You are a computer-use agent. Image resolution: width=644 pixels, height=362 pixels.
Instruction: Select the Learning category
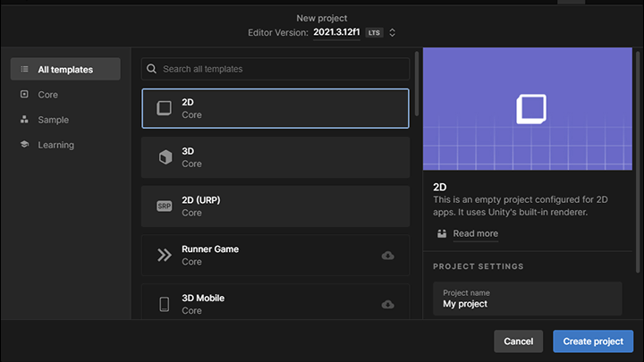[65, 145]
